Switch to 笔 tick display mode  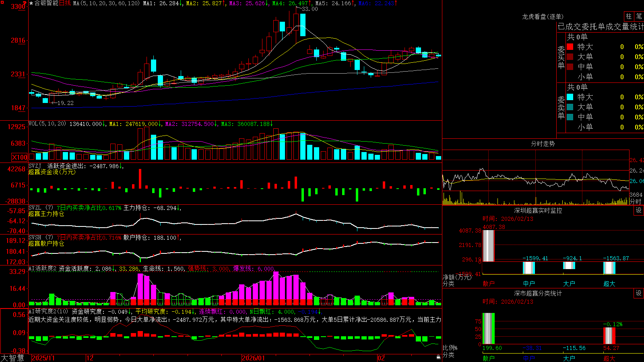(639, 16)
